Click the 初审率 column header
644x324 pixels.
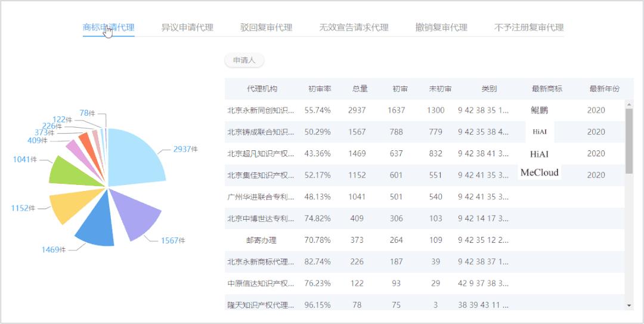320,89
